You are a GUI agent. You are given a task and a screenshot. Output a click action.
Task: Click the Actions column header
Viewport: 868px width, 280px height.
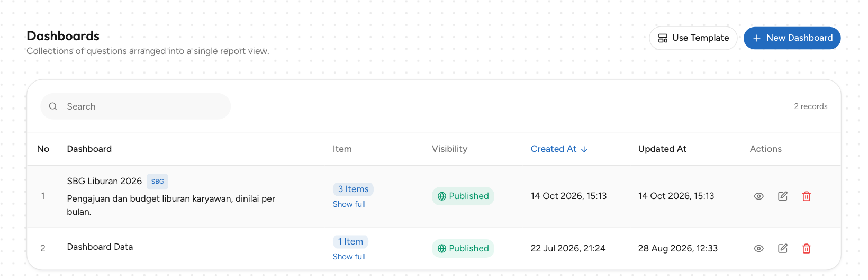[x=765, y=149]
